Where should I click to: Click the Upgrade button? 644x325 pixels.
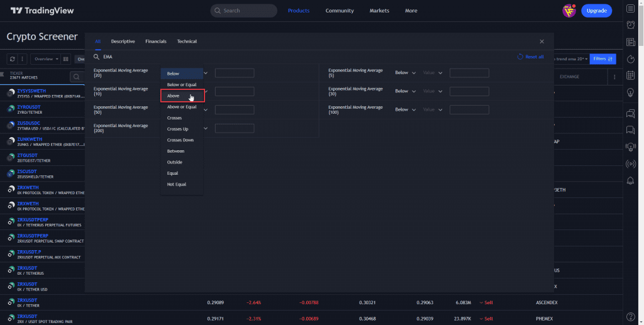click(596, 11)
